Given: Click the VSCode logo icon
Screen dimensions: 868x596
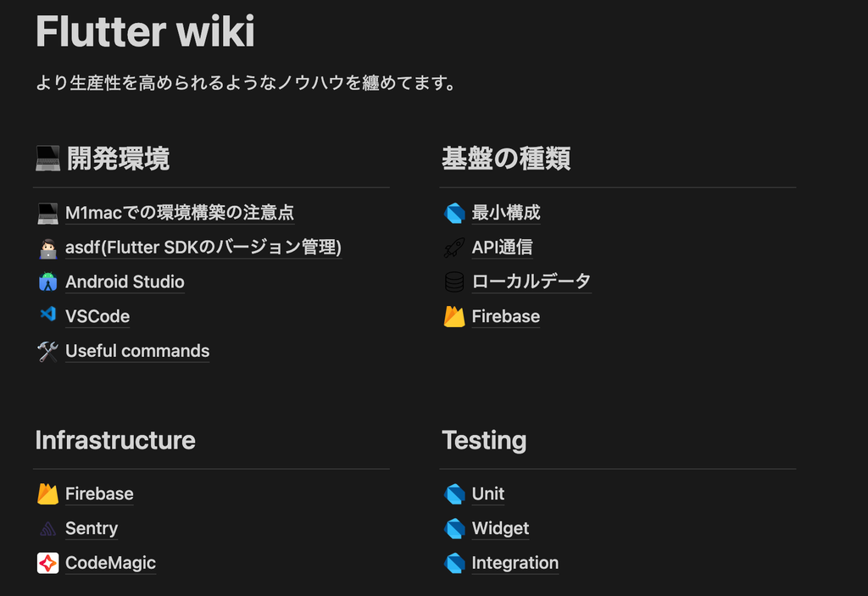Looking at the screenshot, I should [x=47, y=316].
